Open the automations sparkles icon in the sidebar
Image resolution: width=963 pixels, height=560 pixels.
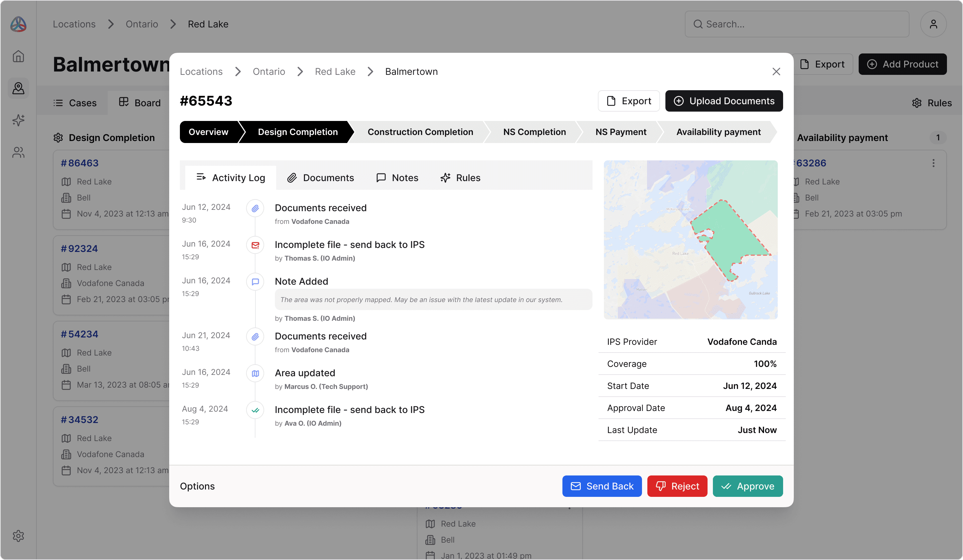(x=18, y=120)
